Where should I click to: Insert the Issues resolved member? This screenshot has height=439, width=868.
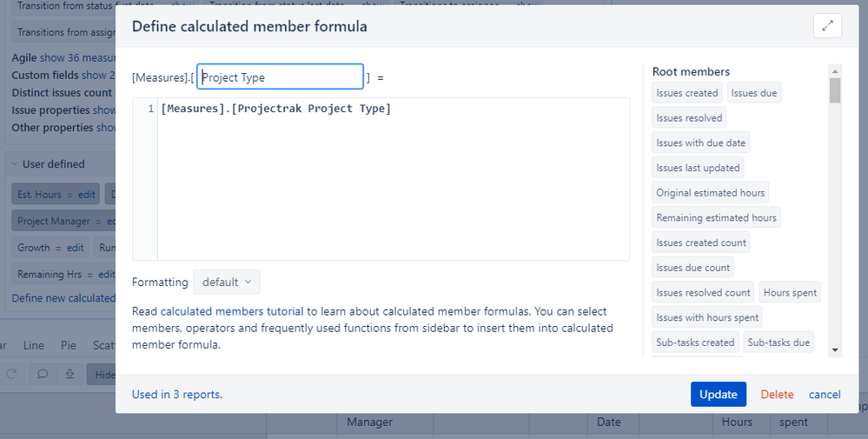point(689,118)
